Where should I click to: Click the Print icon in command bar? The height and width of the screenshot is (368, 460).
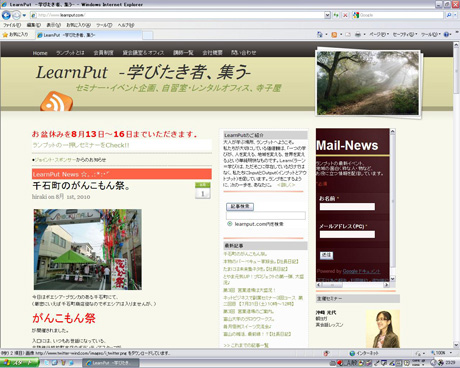point(358,35)
